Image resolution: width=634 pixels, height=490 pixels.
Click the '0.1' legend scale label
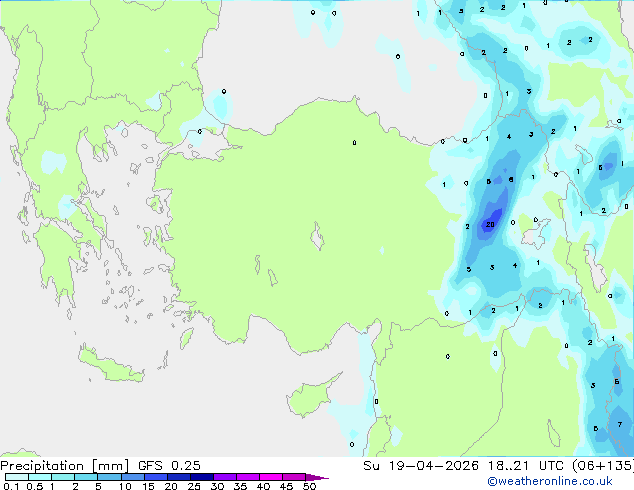click(11, 486)
